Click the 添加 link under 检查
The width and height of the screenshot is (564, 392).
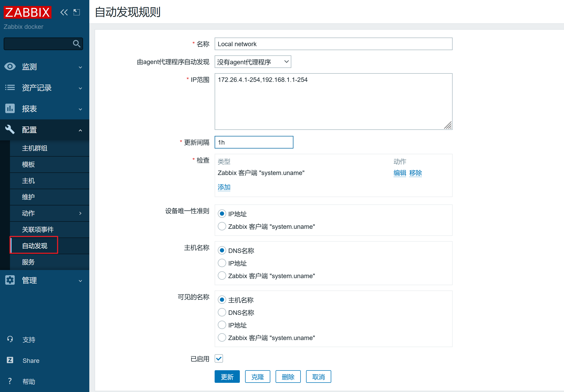[x=224, y=187]
